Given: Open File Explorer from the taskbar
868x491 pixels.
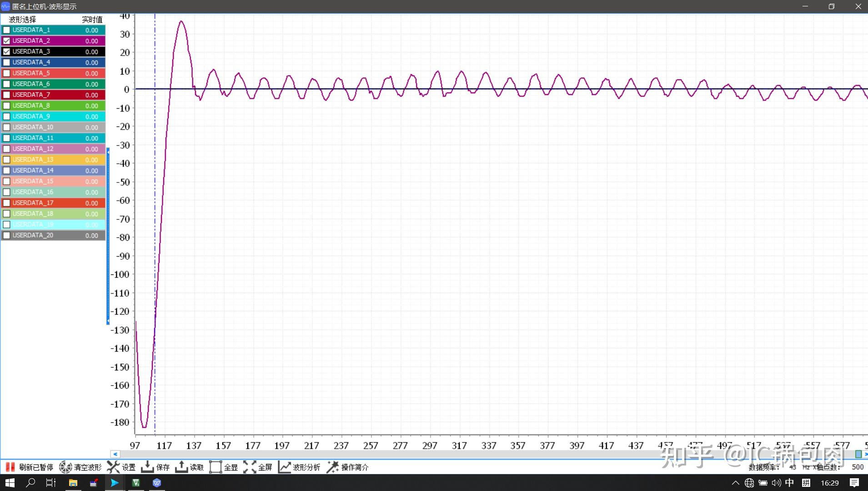Looking at the screenshot, I should [73, 483].
